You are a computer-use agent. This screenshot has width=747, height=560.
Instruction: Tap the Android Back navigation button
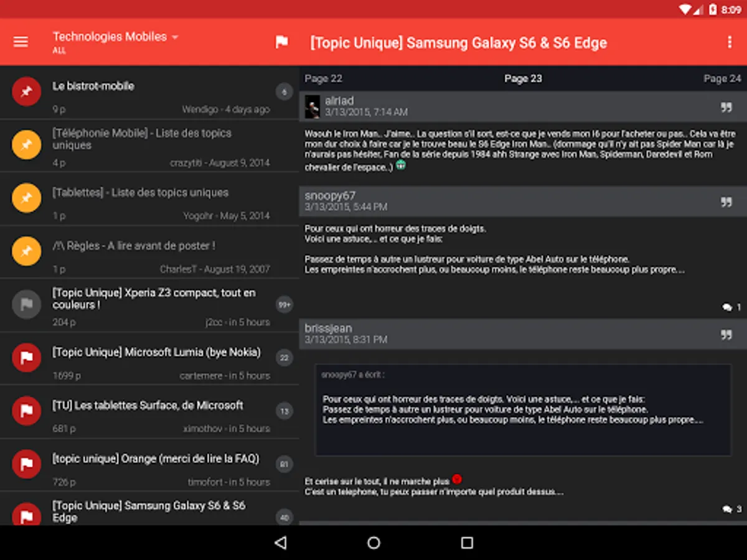click(280, 543)
